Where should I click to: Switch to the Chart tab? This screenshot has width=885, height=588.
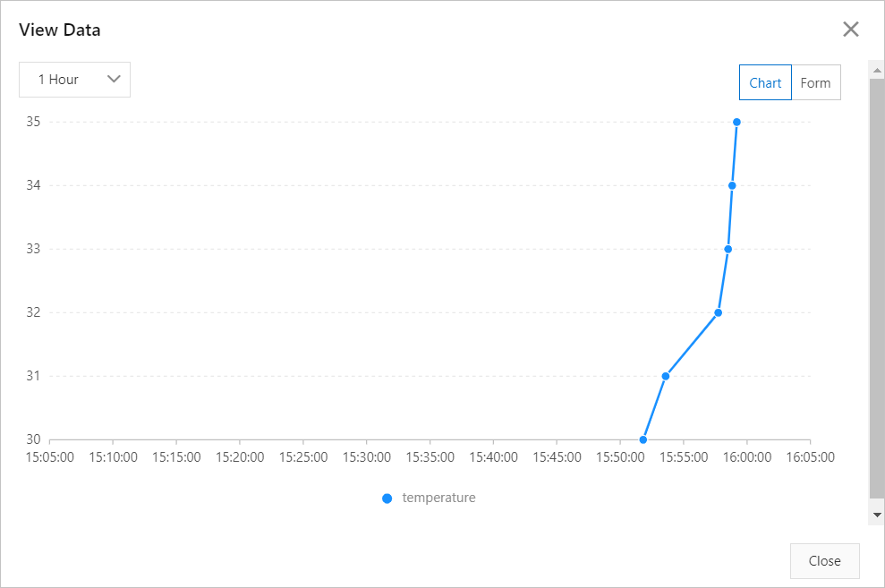[765, 82]
